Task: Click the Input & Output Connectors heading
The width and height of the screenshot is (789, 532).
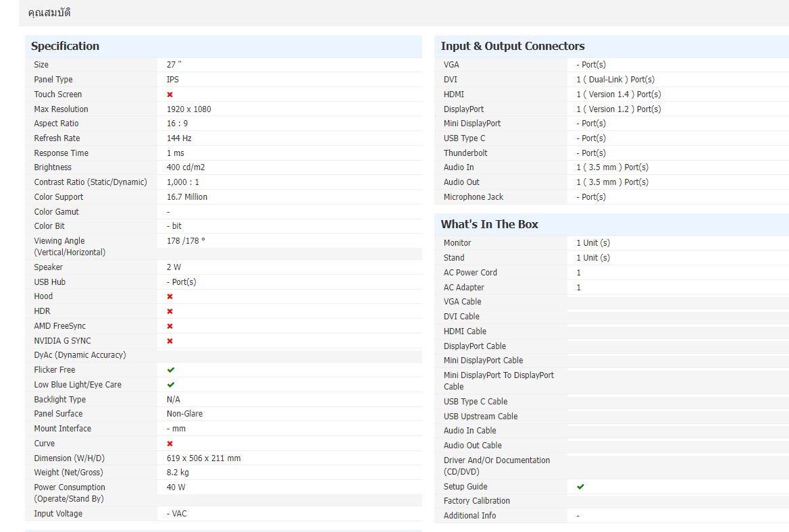Action: 512,46
